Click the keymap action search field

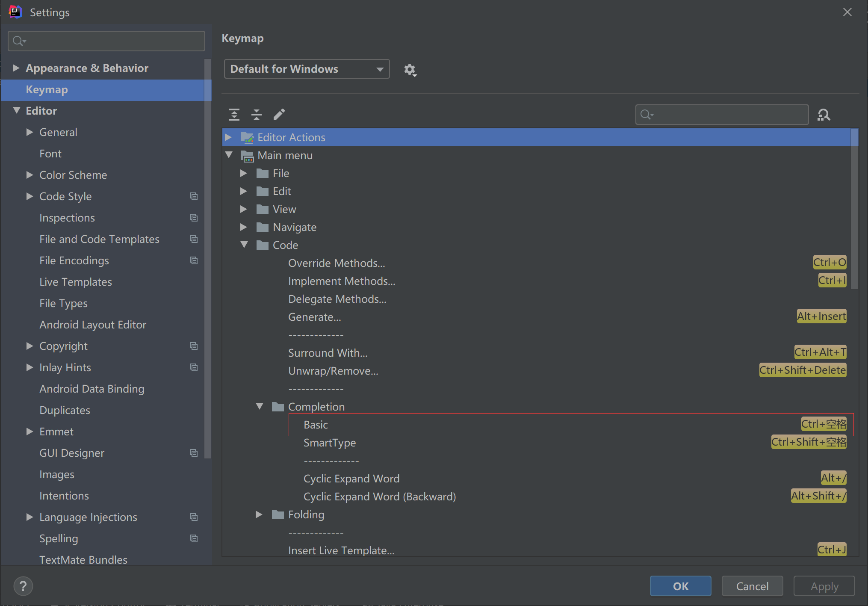click(727, 115)
